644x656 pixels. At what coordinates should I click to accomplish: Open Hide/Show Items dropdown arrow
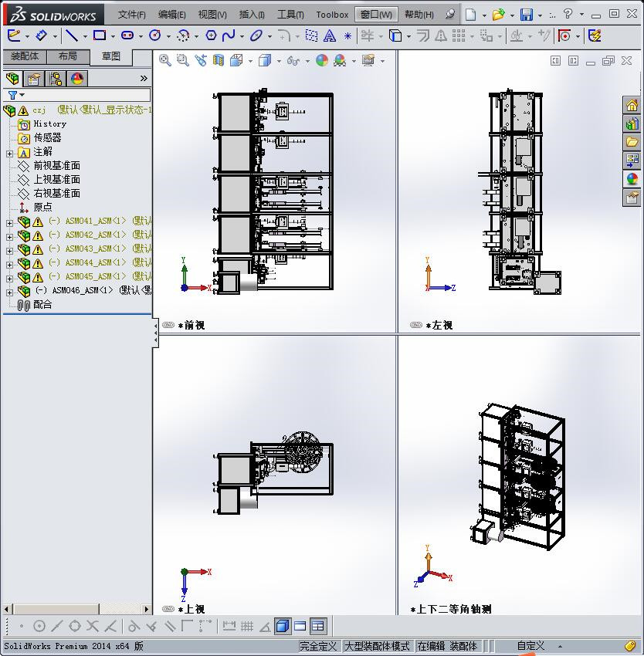[307, 61]
